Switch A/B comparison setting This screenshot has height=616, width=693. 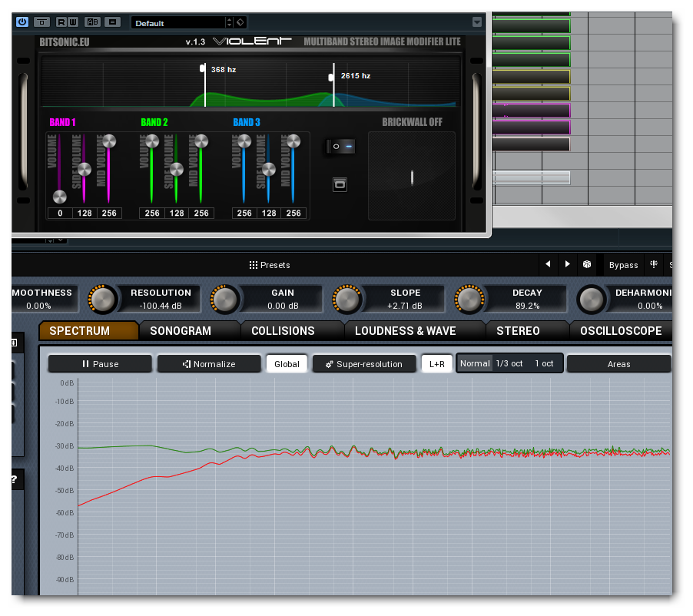click(x=93, y=22)
